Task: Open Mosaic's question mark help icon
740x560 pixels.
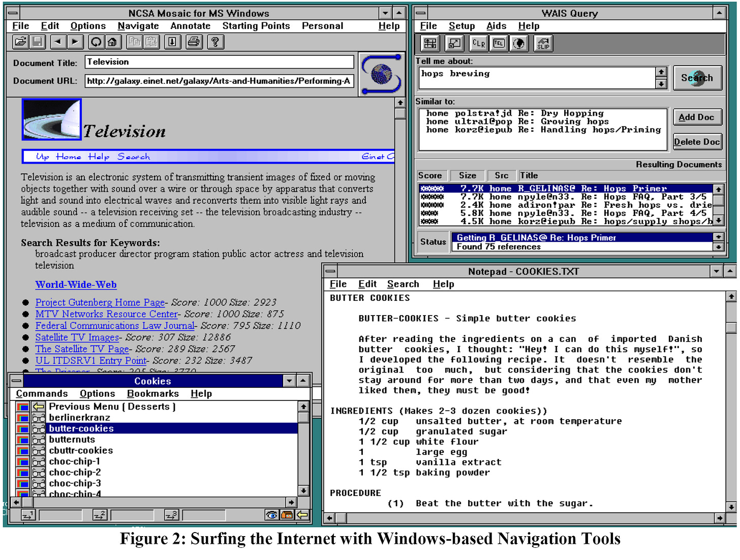Action: 215,42
